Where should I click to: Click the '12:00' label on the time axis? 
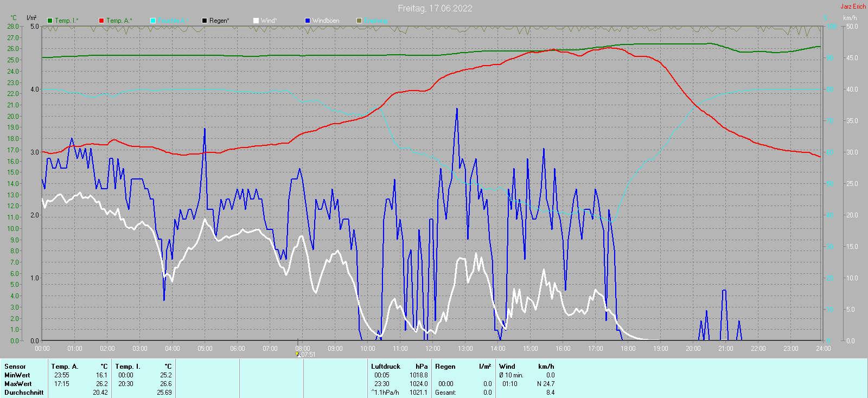pos(433,349)
